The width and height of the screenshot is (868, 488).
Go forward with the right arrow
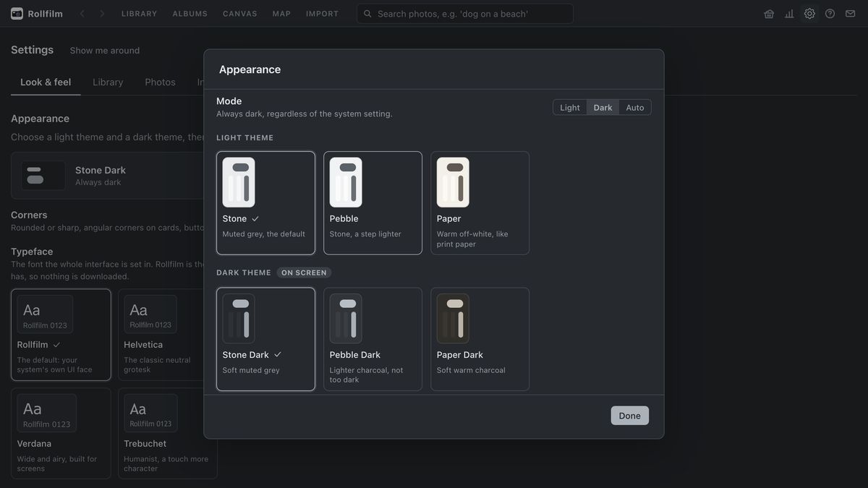(x=102, y=14)
